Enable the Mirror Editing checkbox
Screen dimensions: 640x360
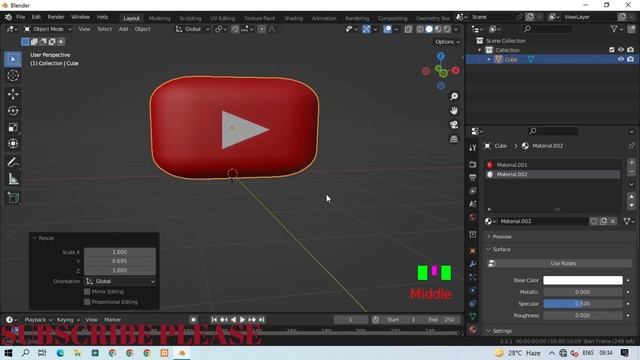coord(87,291)
